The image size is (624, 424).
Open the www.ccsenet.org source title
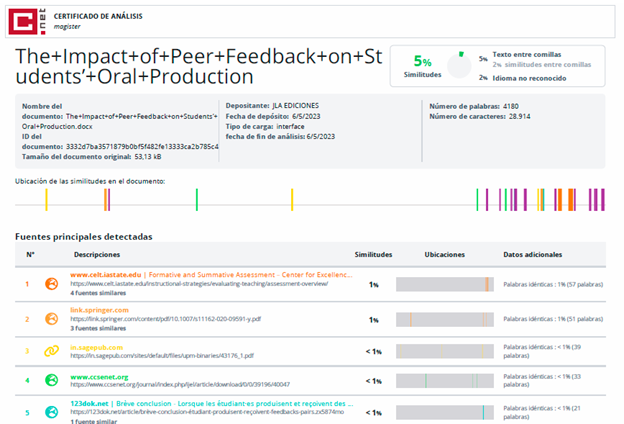101,376
